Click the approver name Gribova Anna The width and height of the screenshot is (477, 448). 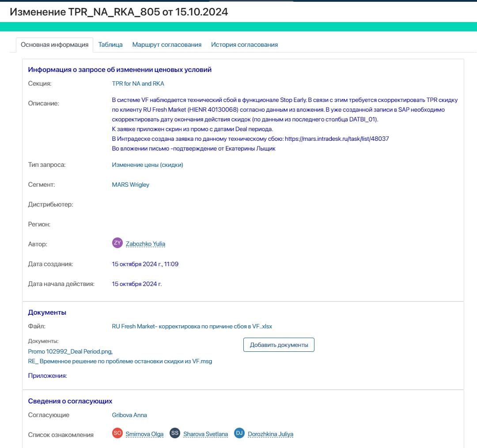tap(129, 415)
